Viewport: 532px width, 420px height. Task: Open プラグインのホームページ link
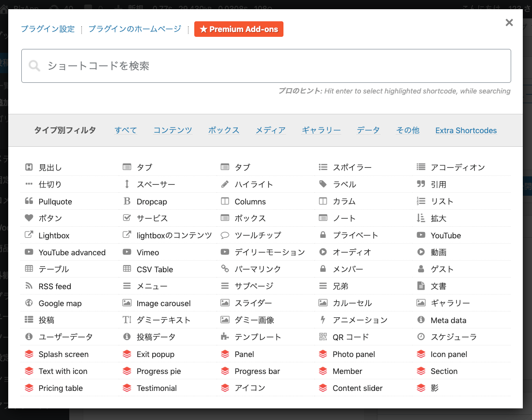(135, 29)
